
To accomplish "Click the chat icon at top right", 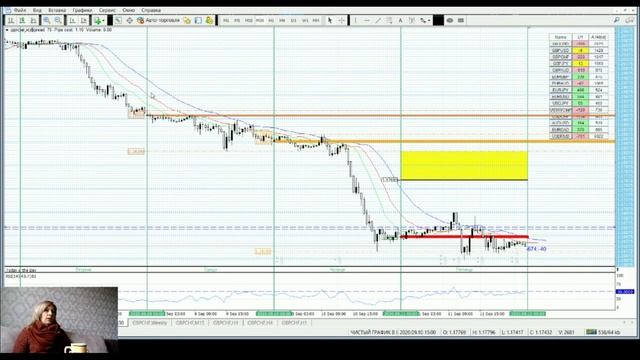I will point(630,20).
